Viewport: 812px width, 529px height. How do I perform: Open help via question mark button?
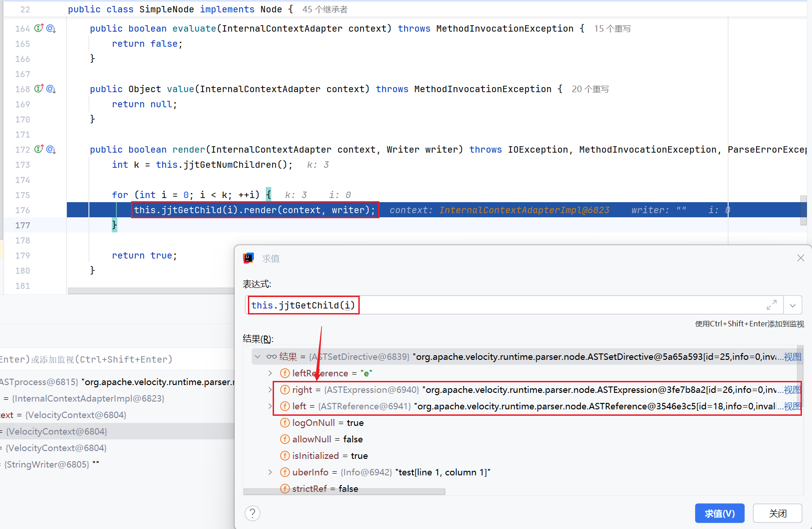click(x=252, y=513)
